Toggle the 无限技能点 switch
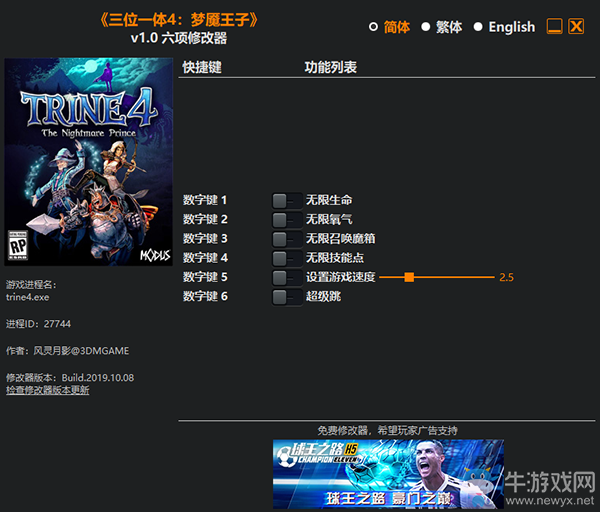The image size is (600, 512). pyautogui.click(x=287, y=258)
